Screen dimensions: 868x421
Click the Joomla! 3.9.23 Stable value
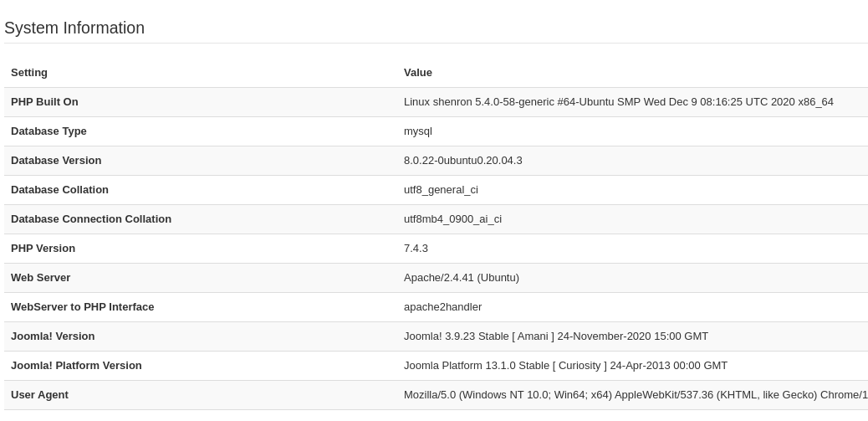tap(555, 336)
